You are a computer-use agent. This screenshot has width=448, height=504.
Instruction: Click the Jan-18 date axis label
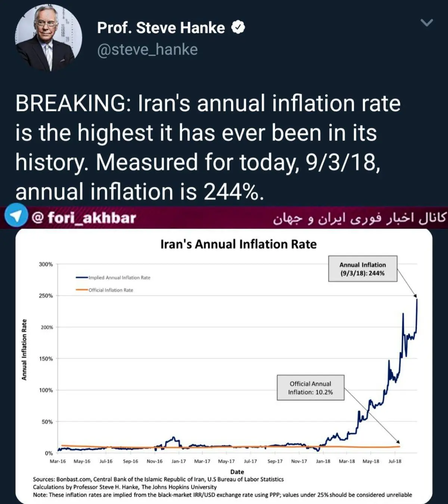pyautogui.click(x=323, y=461)
